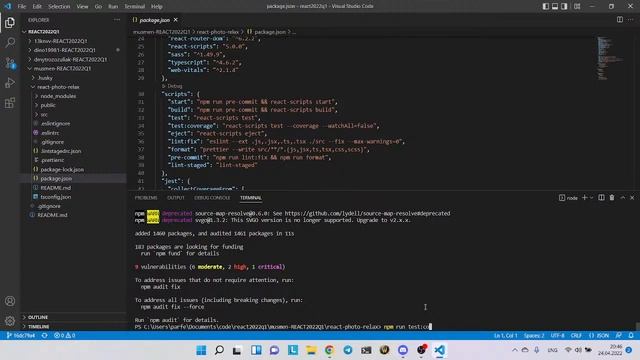Viewport: 640px width, 360px height.
Task: Switch to the DEBUG CONSOLE tab
Action: [212, 198]
